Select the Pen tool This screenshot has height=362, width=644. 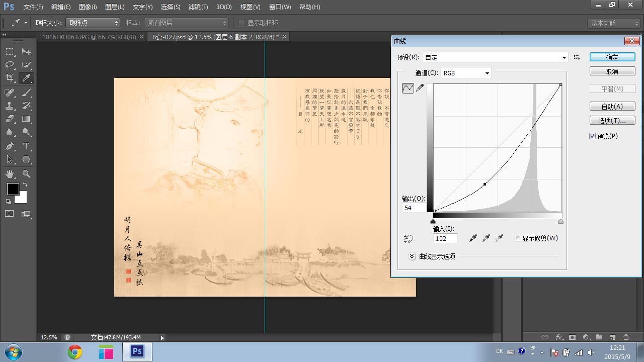tap(10, 146)
